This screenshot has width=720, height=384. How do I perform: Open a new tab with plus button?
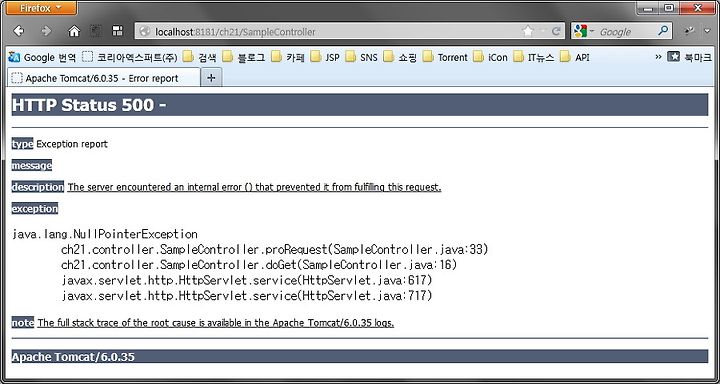(x=211, y=78)
